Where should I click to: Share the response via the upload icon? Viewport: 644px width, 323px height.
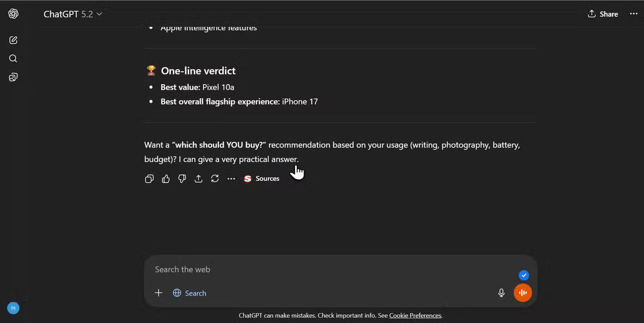198,179
